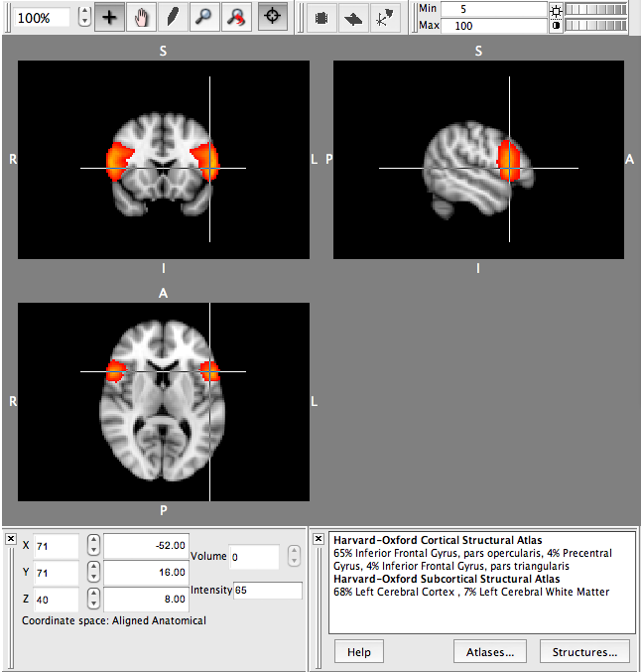Click the Min intensity threshold field

coord(492,8)
